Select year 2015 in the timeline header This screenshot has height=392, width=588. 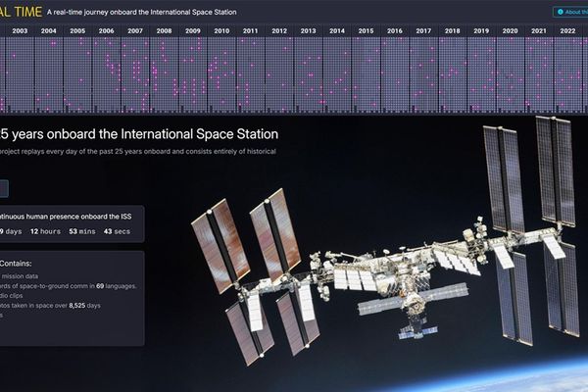click(x=366, y=31)
